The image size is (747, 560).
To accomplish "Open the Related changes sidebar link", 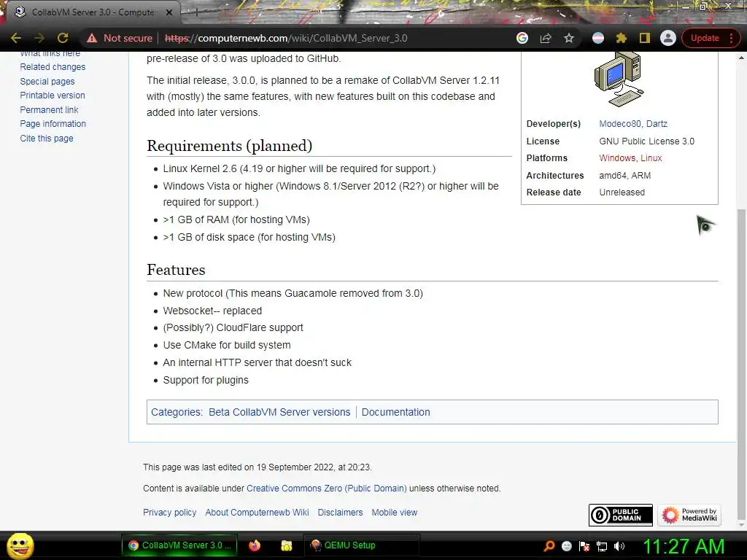I will 53,67.
